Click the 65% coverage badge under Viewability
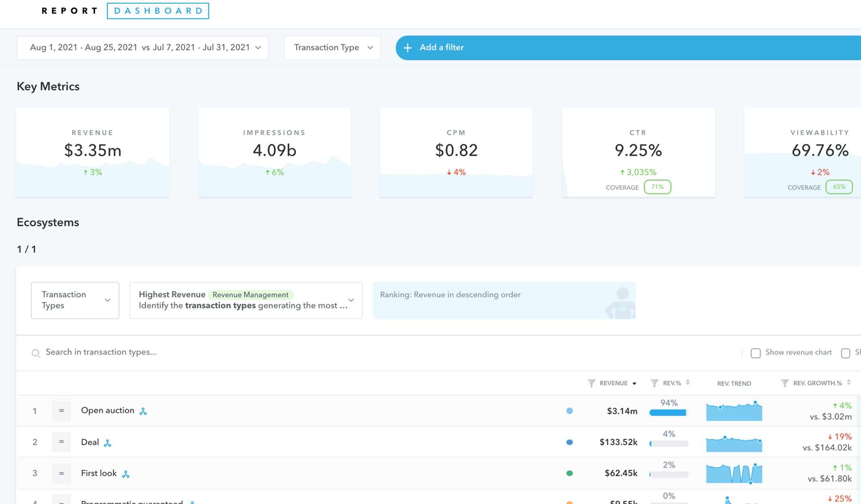861x504 pixels. pyautogui.click(x=839, y=187)
